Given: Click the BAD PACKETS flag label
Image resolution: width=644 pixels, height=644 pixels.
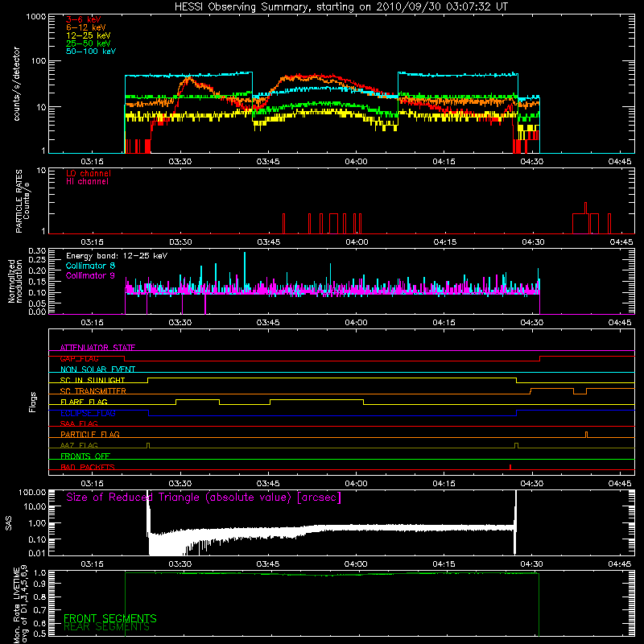Looking at the screenshot, I should tap(88, 467).
